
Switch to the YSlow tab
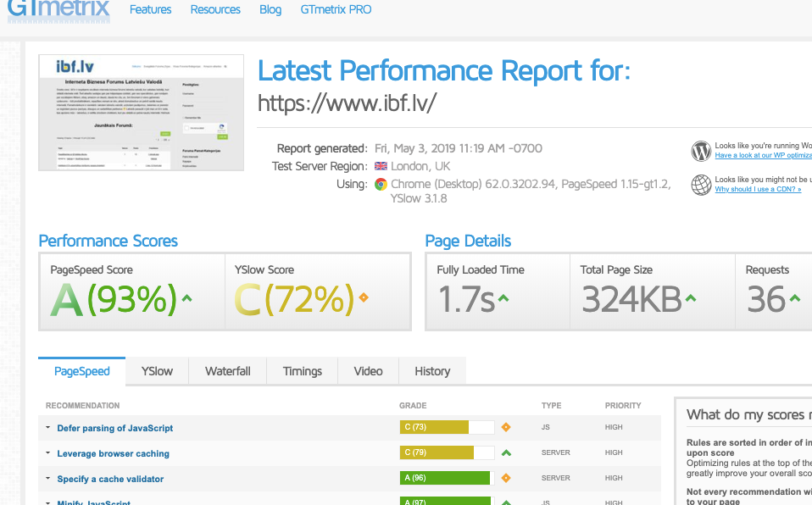[157, 371]
